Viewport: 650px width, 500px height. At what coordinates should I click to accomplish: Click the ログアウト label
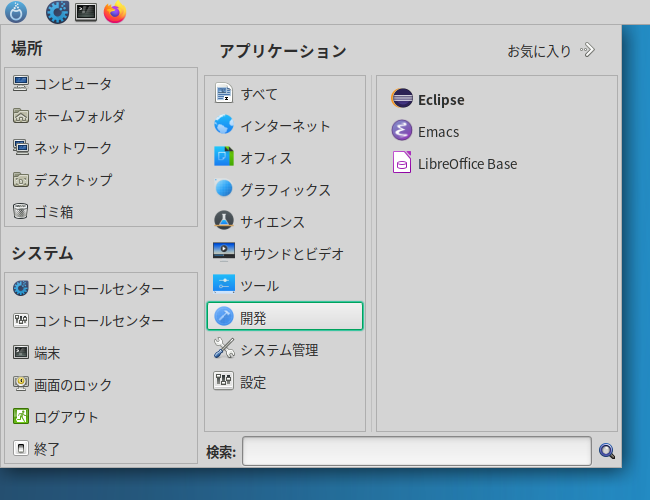[x=66, y=417]
